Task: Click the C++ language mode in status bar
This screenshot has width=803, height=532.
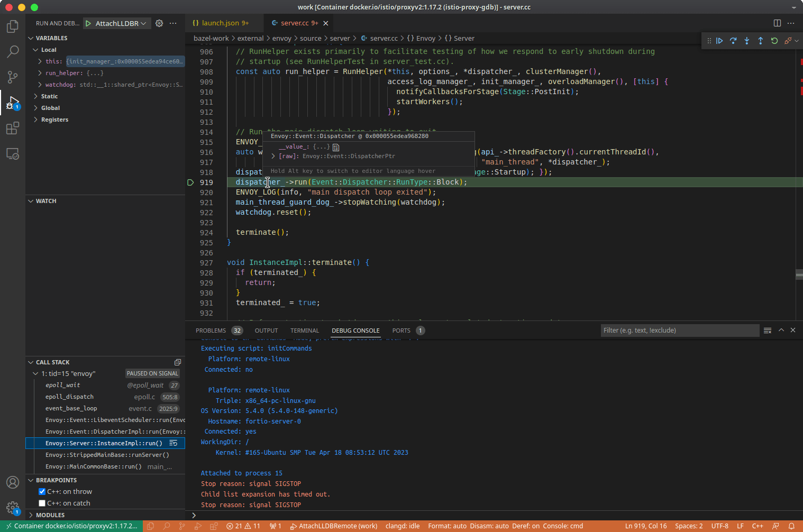Action: click(x=758, y=526)
